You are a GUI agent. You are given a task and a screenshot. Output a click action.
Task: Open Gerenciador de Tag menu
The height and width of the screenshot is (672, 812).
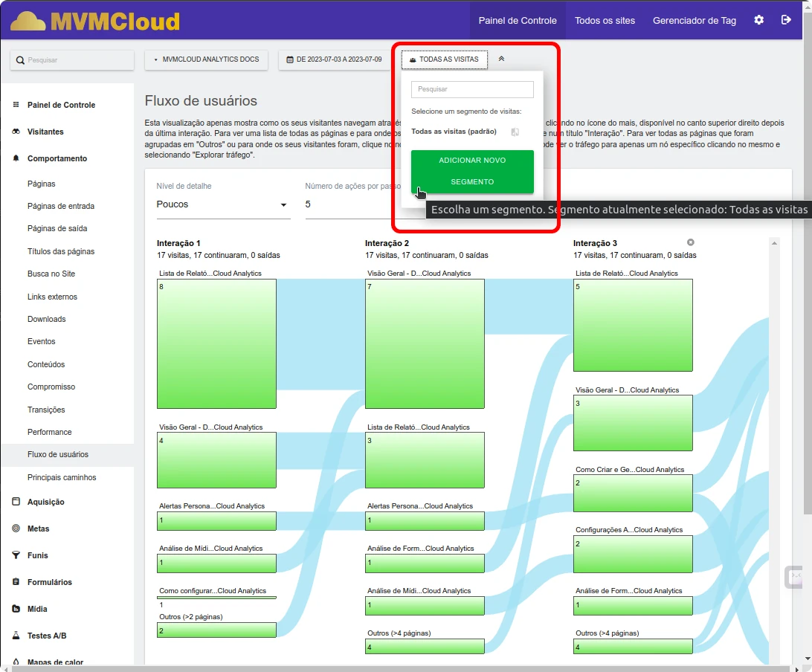click(694, 20)
